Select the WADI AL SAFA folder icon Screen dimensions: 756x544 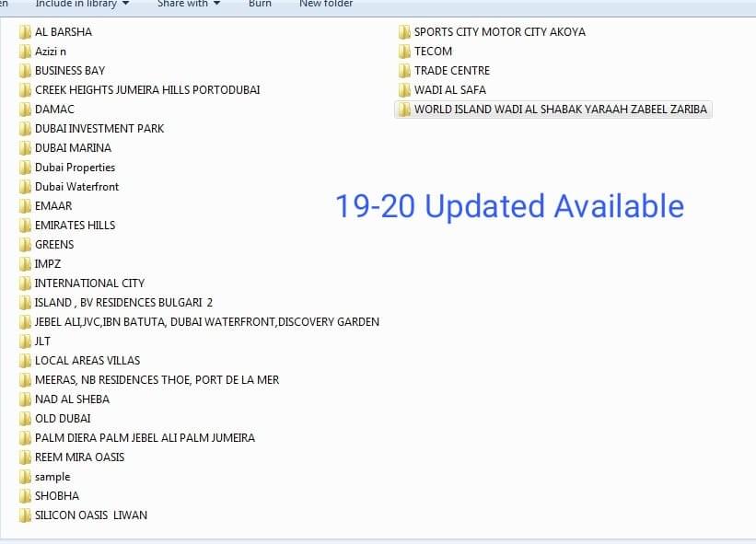click(x=404, y=90)
